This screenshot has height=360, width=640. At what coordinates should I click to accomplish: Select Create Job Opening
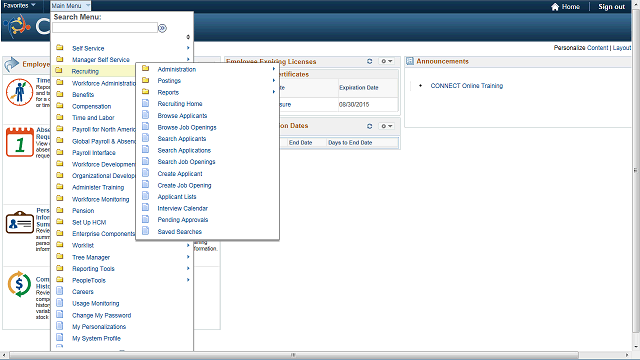(184, 185)
